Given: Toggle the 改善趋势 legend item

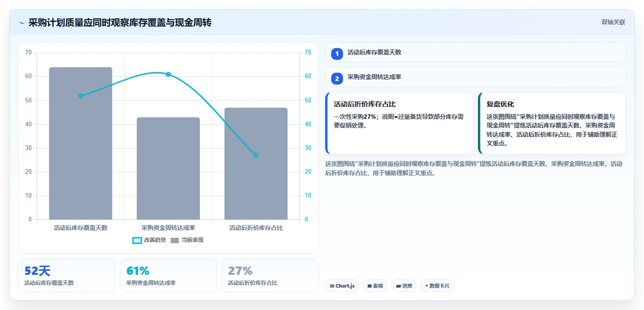Looking at the screenshot, I should (x=149, y=240).
